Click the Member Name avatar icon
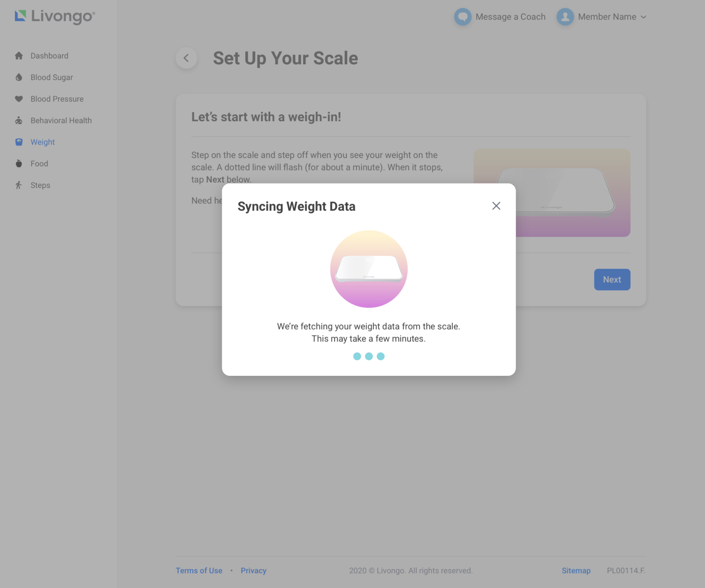This screenshot has height=588, width=705. [565, 17]
